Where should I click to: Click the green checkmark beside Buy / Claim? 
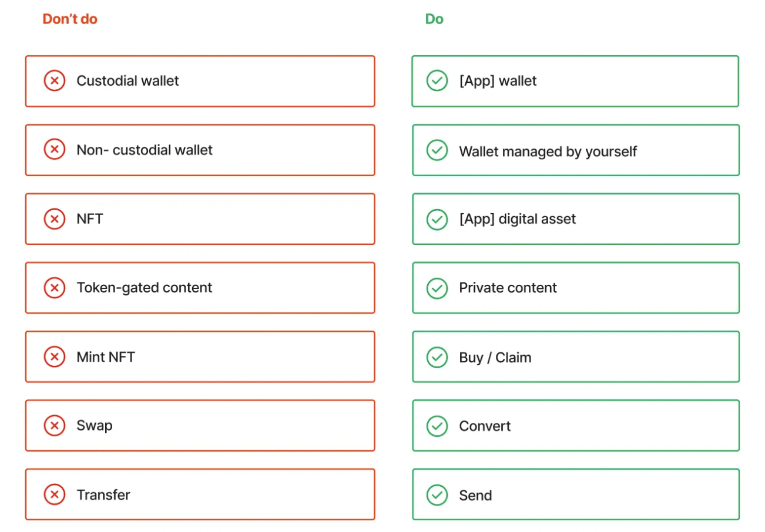[437, 357]
